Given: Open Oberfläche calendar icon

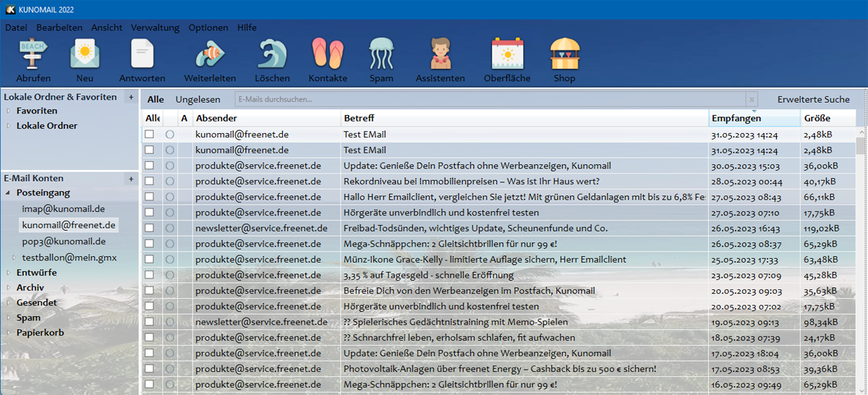Looking at the screenshot, I should click(507, 55).
